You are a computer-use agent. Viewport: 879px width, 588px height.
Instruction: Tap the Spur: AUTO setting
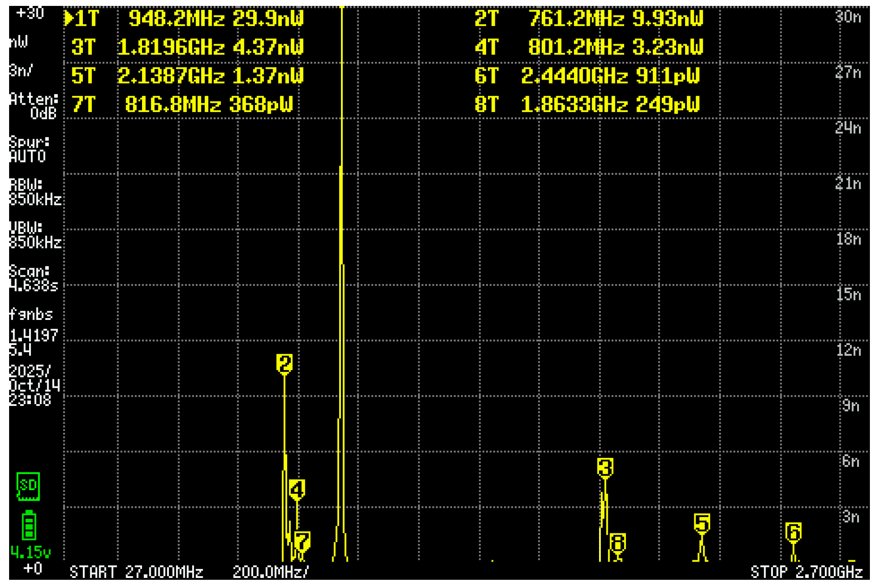pos(29,149)
